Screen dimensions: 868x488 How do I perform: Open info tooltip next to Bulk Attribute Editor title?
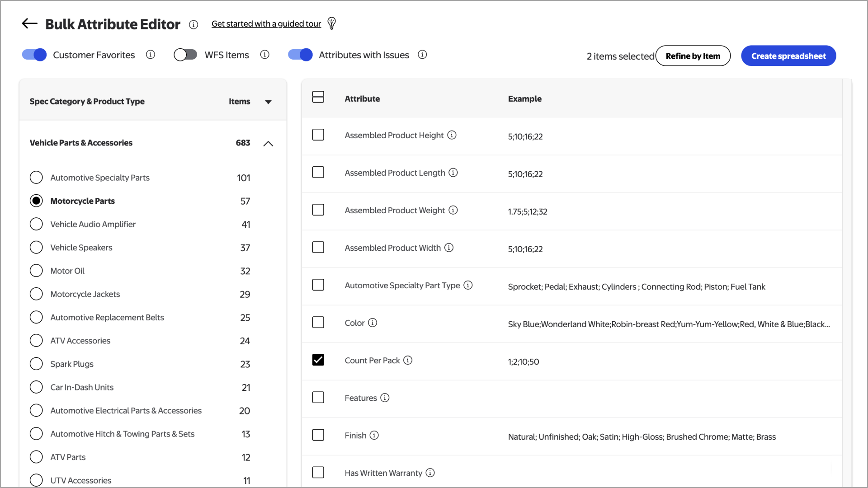coord(193,25)
